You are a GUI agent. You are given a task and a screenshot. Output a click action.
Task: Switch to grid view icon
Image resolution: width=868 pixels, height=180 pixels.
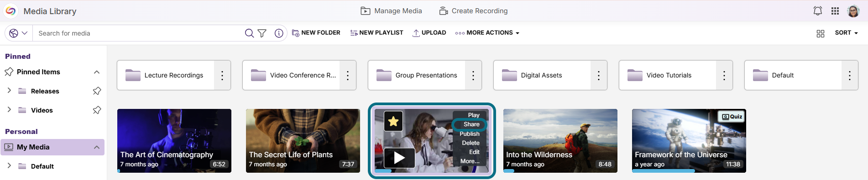point(821,33)
